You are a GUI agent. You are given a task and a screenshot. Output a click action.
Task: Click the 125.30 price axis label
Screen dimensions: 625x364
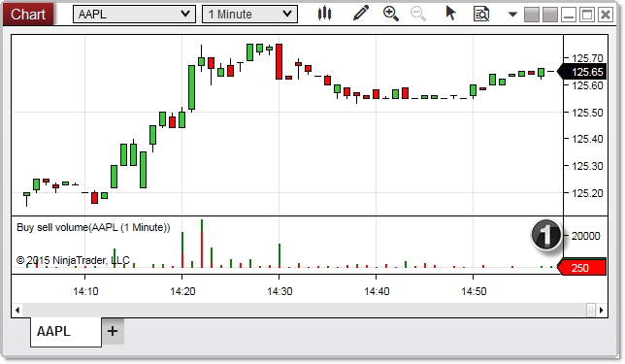[587, 166]
